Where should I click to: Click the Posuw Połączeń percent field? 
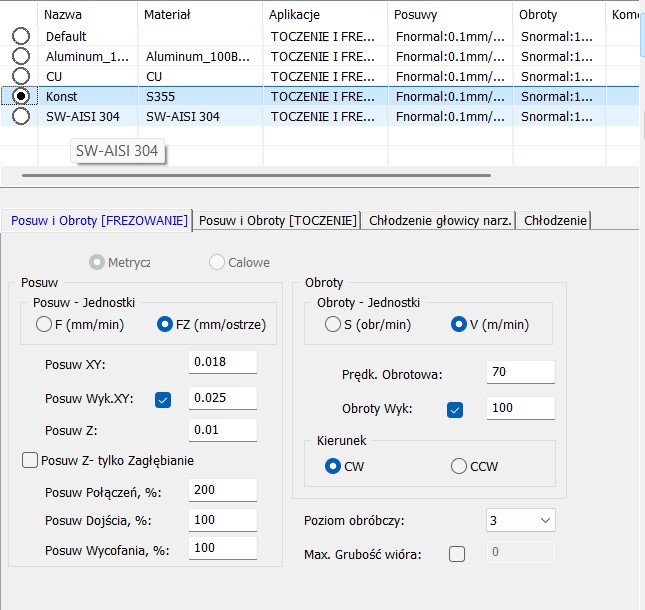pos(223,491)
